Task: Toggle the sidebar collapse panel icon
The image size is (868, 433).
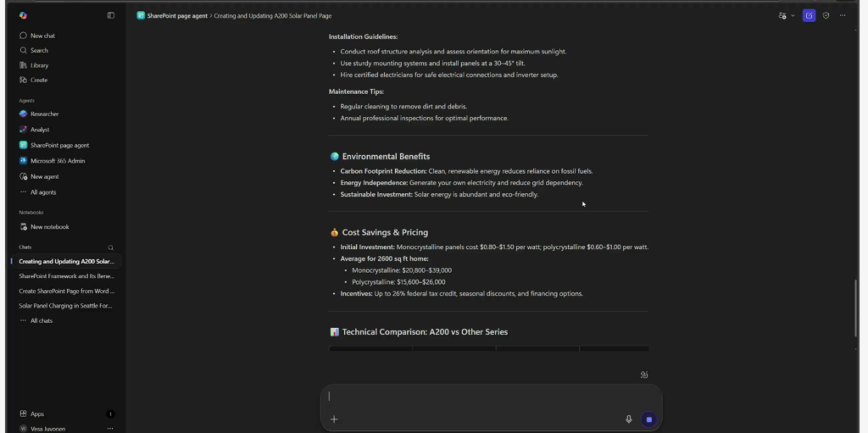Action: (110, 15)
